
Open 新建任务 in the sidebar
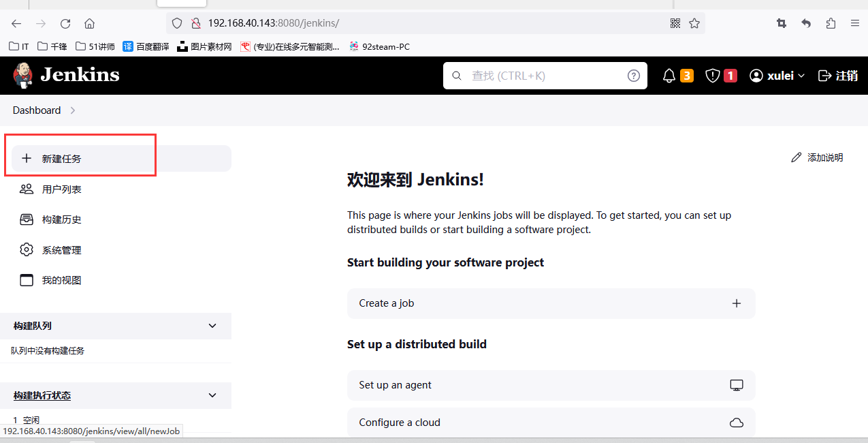click(x=122, y=159)
